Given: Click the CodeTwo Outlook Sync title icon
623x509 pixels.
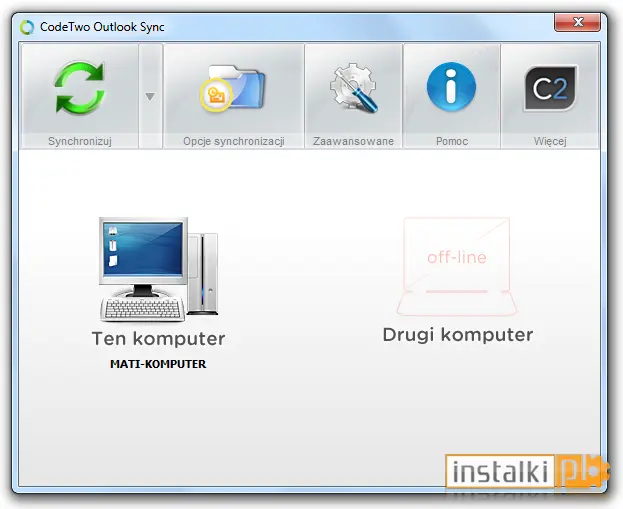Looking at the screenshot, I should tap(27, 27).
